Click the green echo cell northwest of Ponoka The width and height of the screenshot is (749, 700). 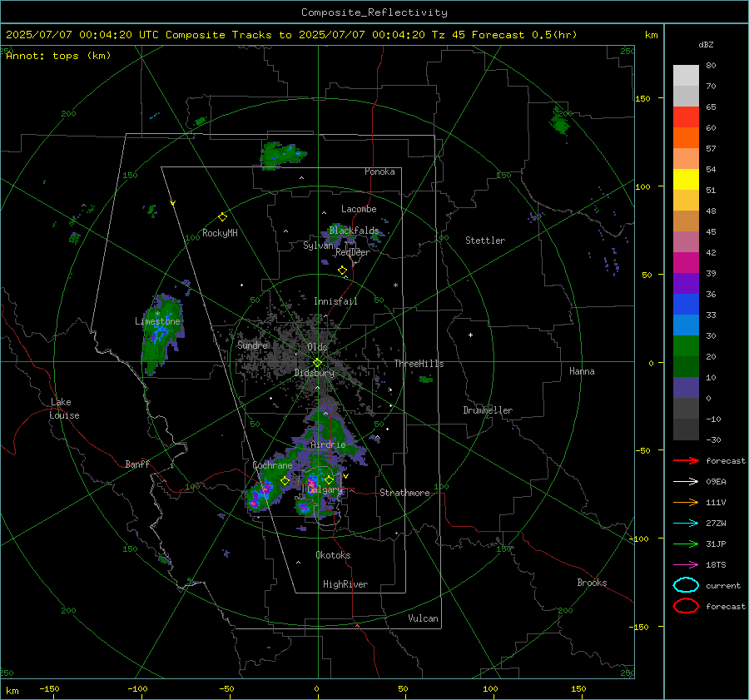point(282,156)
